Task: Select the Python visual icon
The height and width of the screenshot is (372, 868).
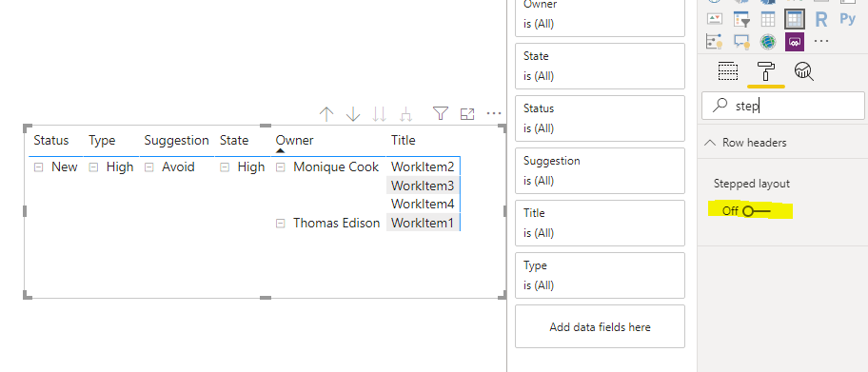Action: [x=847, y=19]
